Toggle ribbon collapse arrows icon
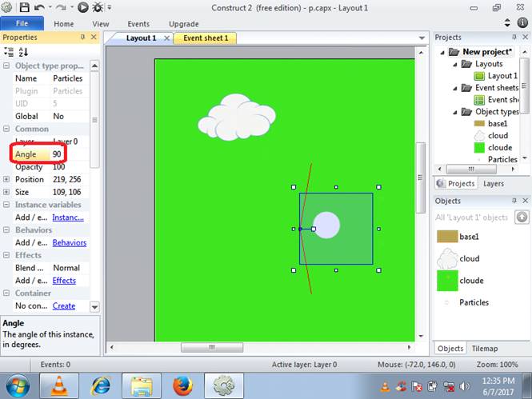 pos(507,22)
